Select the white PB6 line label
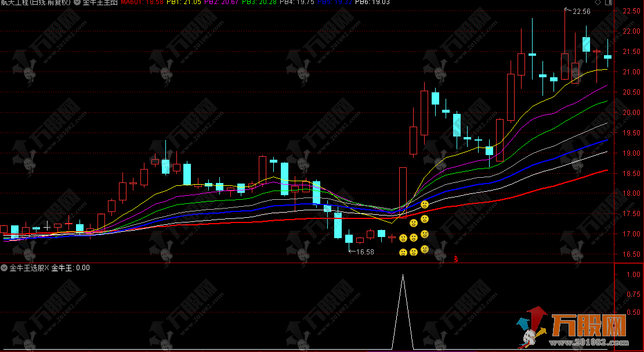Viewport: 644px width, 352px height. pyautogui.click(x=372, y=3)
